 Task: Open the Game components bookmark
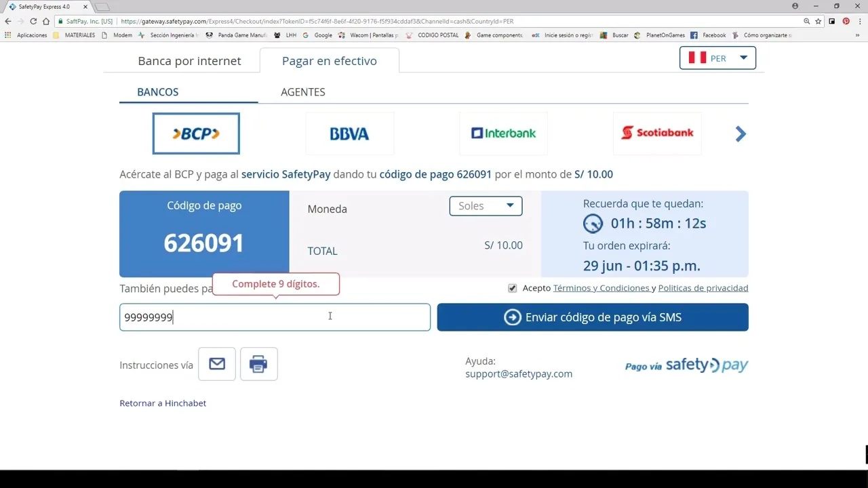pos(493,35)
